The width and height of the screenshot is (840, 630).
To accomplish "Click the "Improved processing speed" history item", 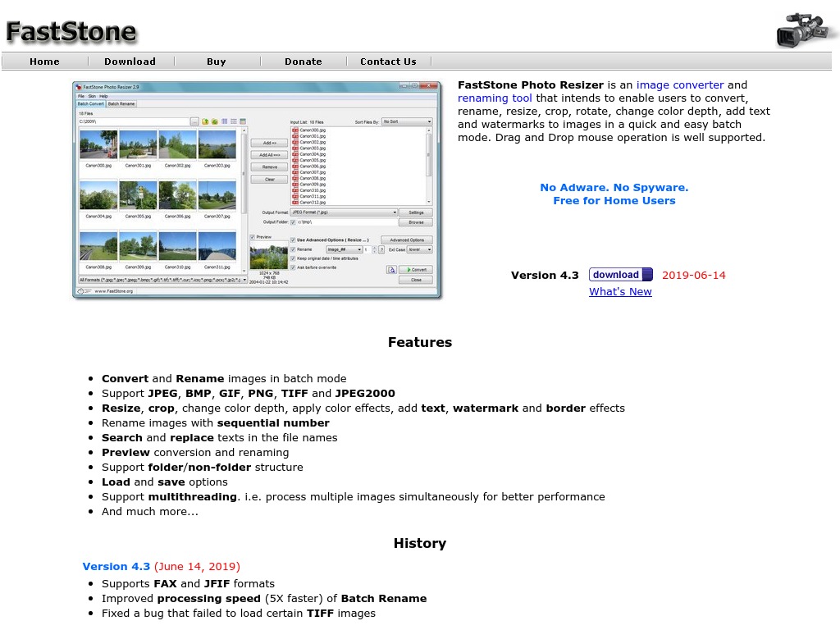I will click(264, 598).
